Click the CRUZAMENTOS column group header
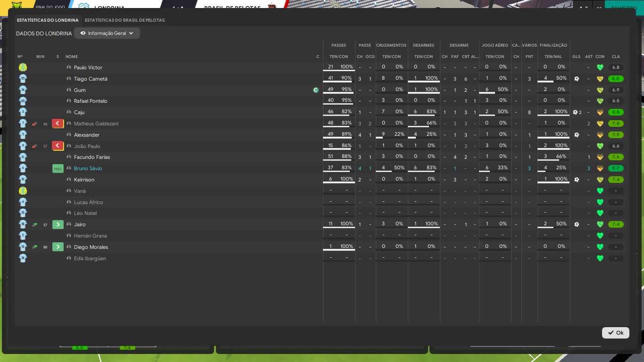Screen dimensions: 644x362 click(391, 45)
